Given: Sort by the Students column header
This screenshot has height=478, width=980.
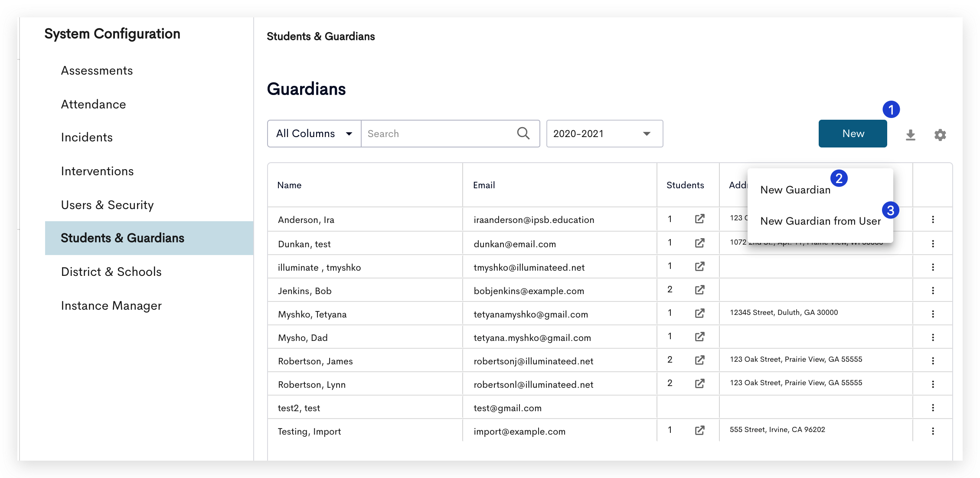Looking at the screenshot, I should (685, 185).
